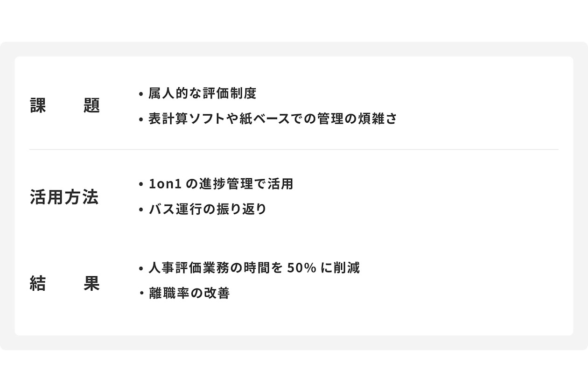
Task: Click the 離職率の改善 bullet item
Action: [189, 294]
